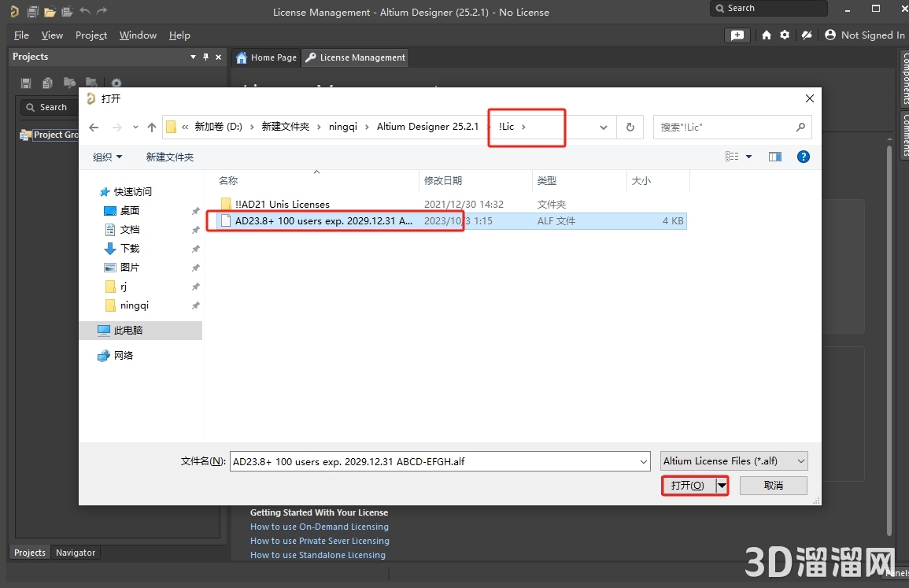Open the dialog help question mark

[x=804, y=157]
